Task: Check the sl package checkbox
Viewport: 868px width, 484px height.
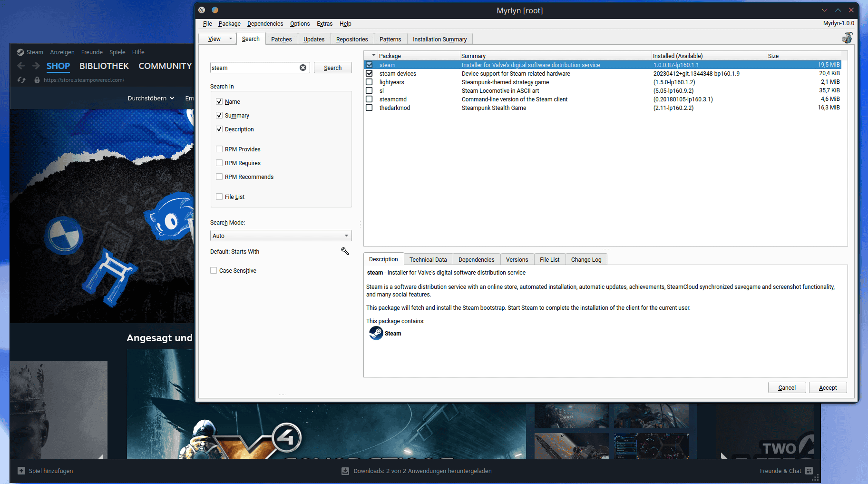Action: [x=369, y=90]
